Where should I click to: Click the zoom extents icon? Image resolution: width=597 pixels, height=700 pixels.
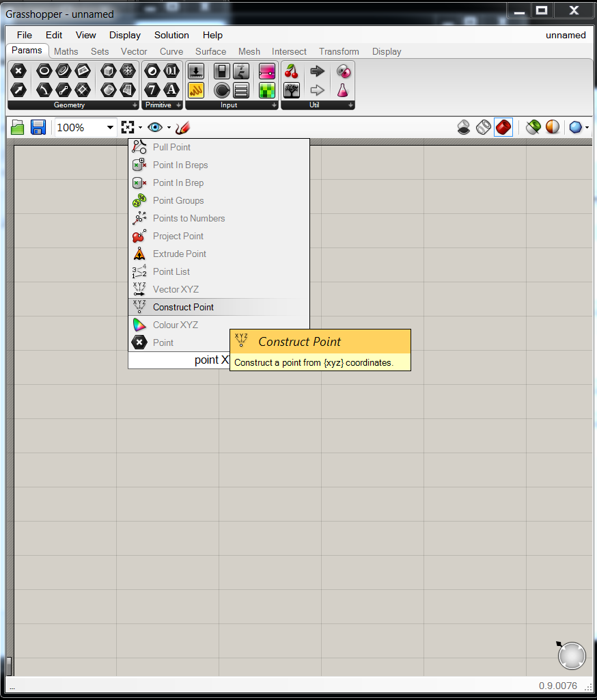pyautogui.click(x=128, y=128)
